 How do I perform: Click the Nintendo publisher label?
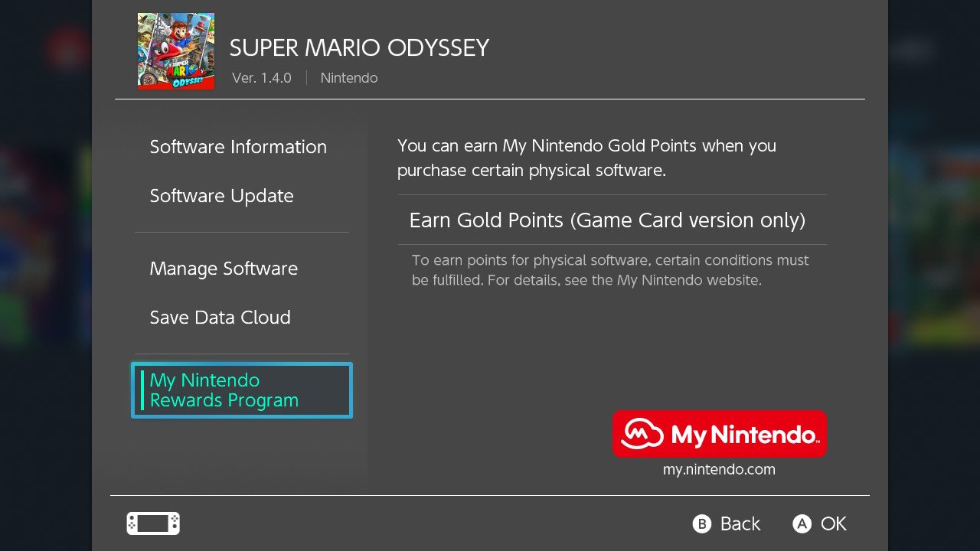(349, 78)
